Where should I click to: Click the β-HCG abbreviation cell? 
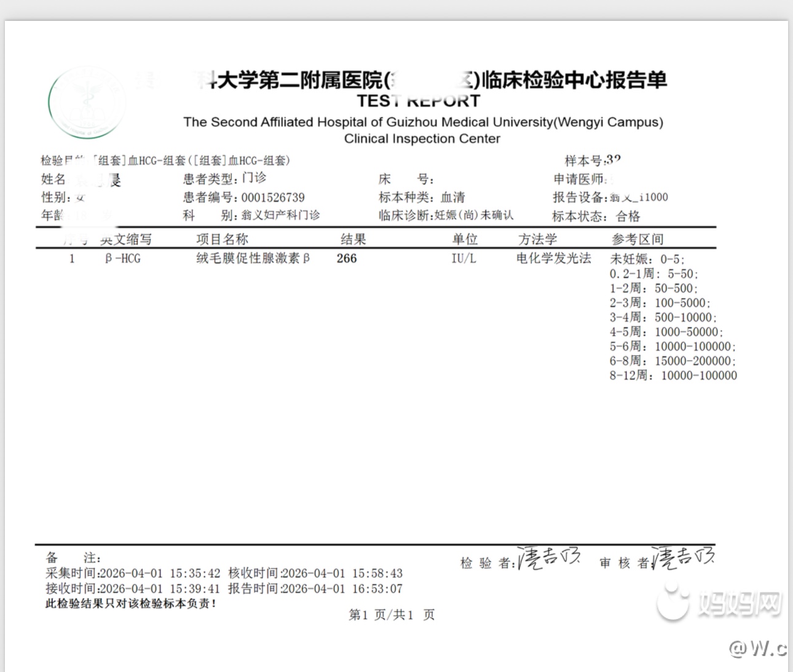(x=122, y=259)
